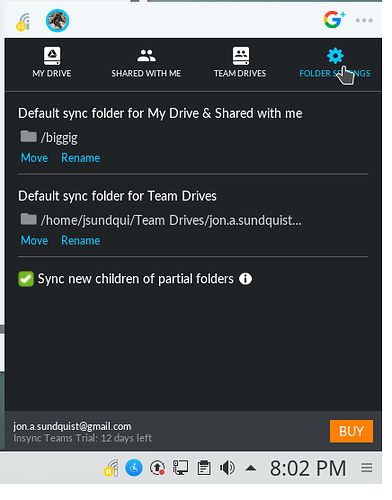This screenshot has width=392, height=500.
Task: Show info about syncing partial folder children
Action: click(245, 279)
